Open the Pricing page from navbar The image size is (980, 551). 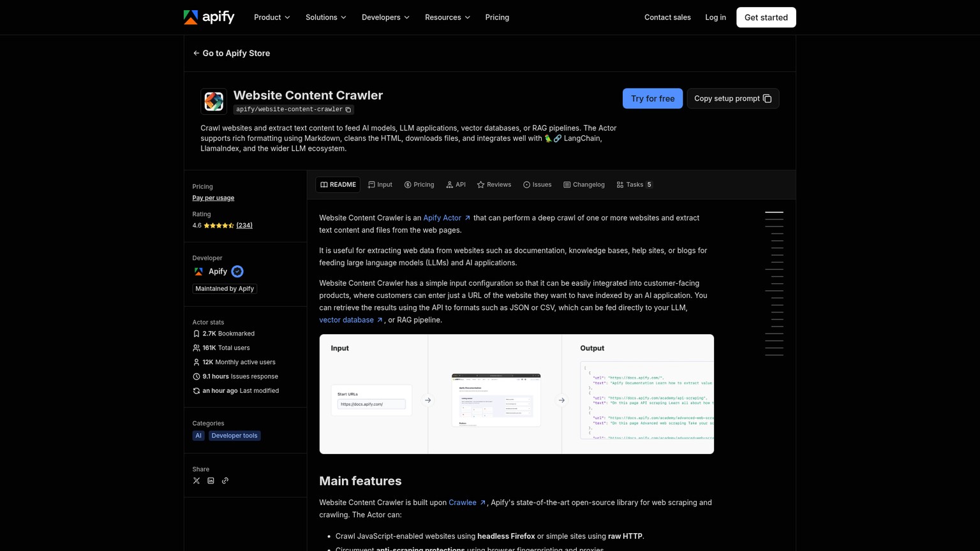pos(497,17)
